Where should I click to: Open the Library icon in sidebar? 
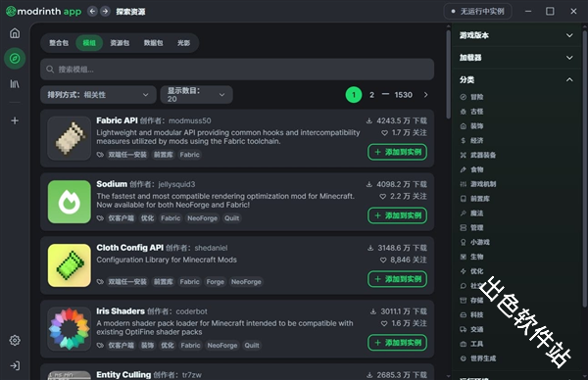(x=15, y=83)
